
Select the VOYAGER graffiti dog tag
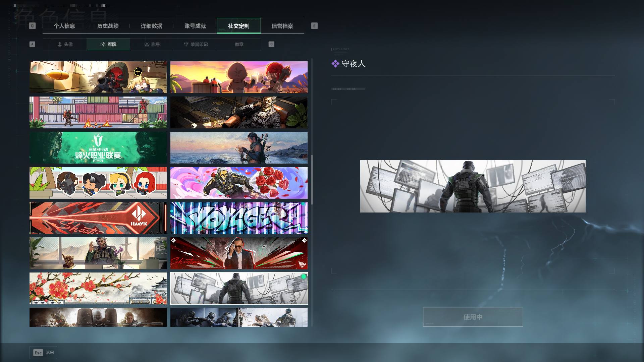pos(239,218)
